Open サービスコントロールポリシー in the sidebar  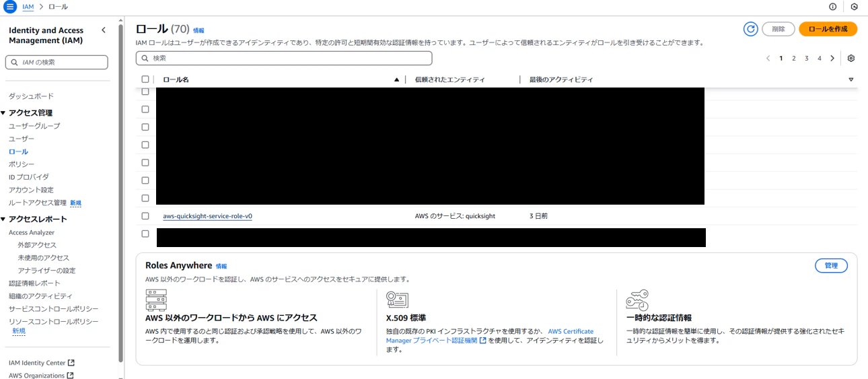coord(54,309)
